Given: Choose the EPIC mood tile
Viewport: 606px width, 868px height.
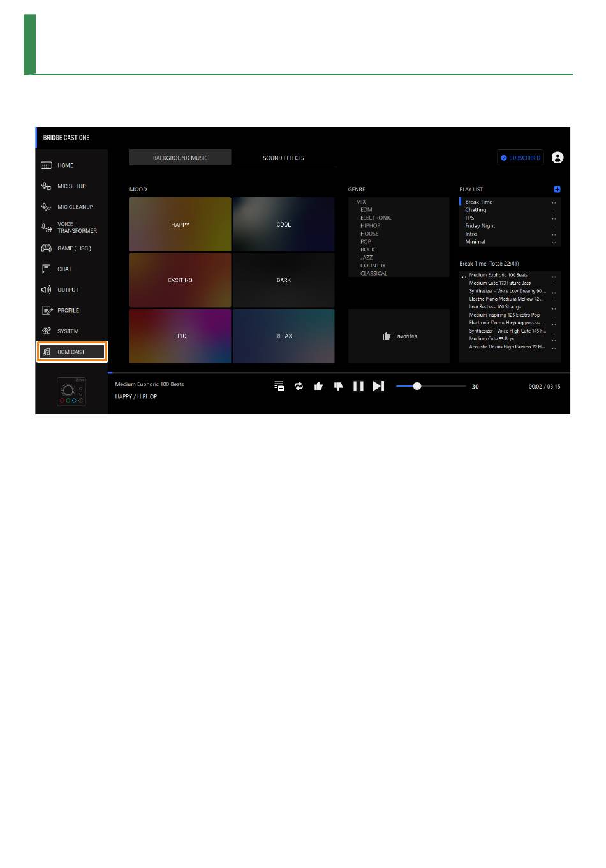Looking at the screenshot, I should 180,336.
